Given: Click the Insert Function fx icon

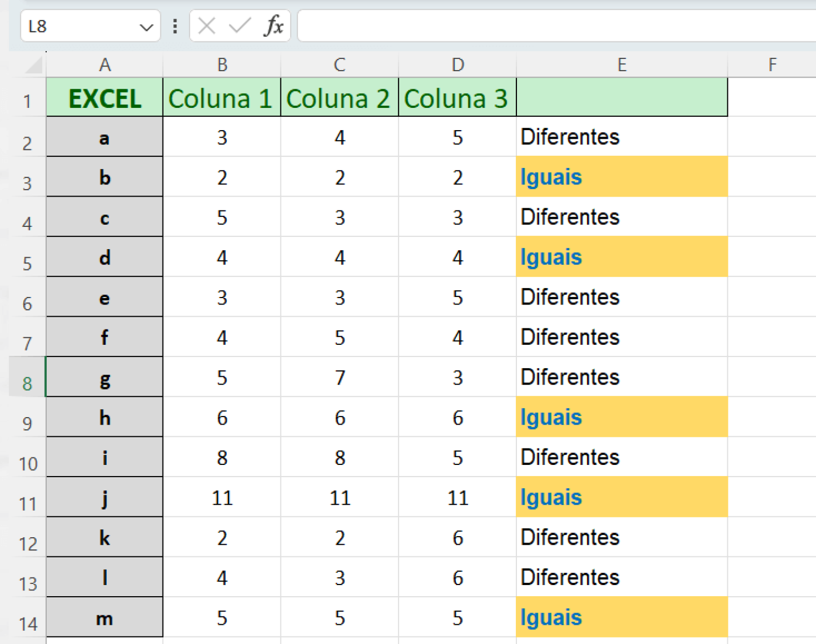Looking at the screenshot, I should coord(274,26).
